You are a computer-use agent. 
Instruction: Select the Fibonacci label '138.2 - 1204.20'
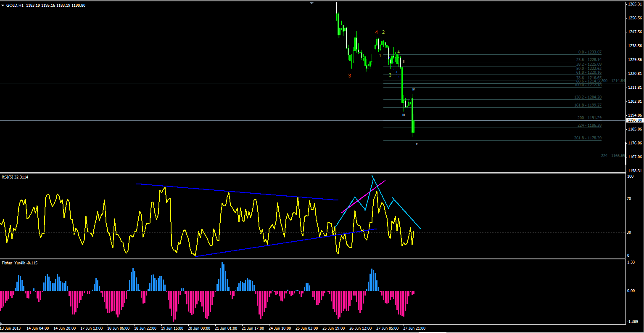[x=588, y=97]
